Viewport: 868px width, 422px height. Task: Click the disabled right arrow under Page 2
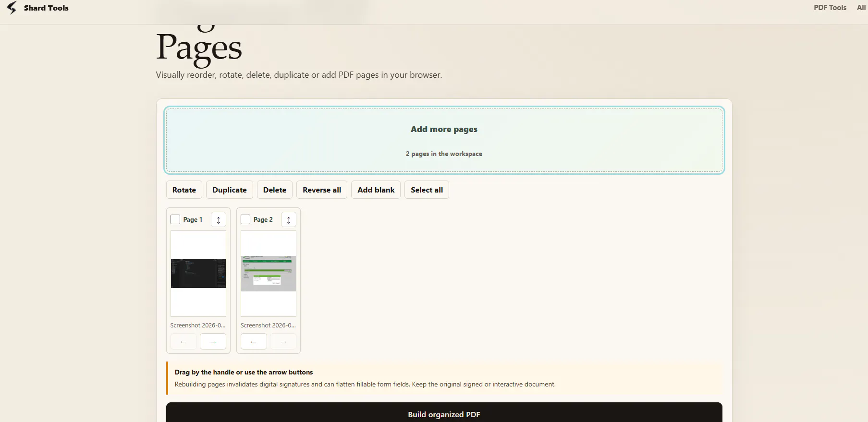[283, 342]
